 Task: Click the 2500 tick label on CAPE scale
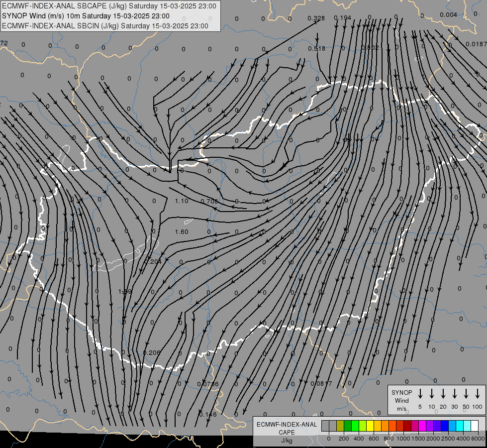tap(448, 439)
